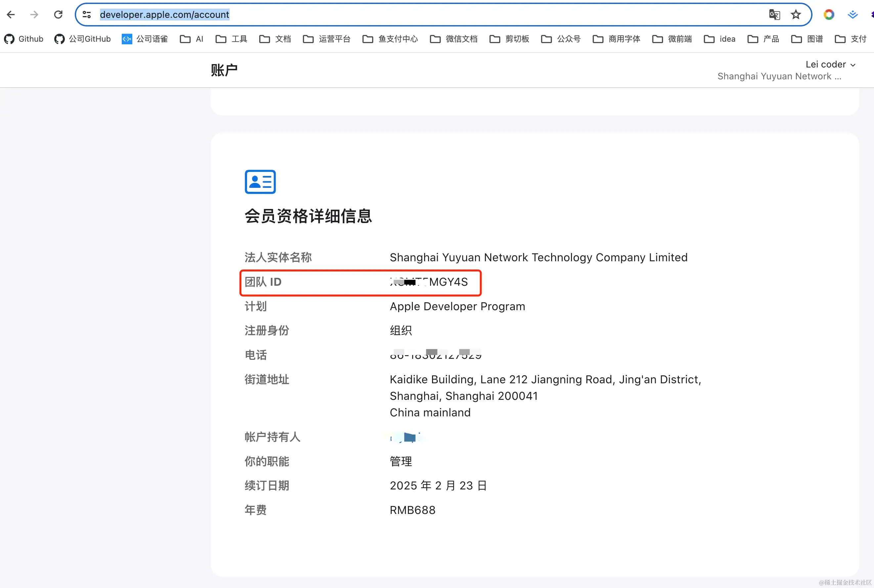The height and width of the screenshot is (588, 874).
Task: Click the 组织 value
Action: tap(401, 331)
